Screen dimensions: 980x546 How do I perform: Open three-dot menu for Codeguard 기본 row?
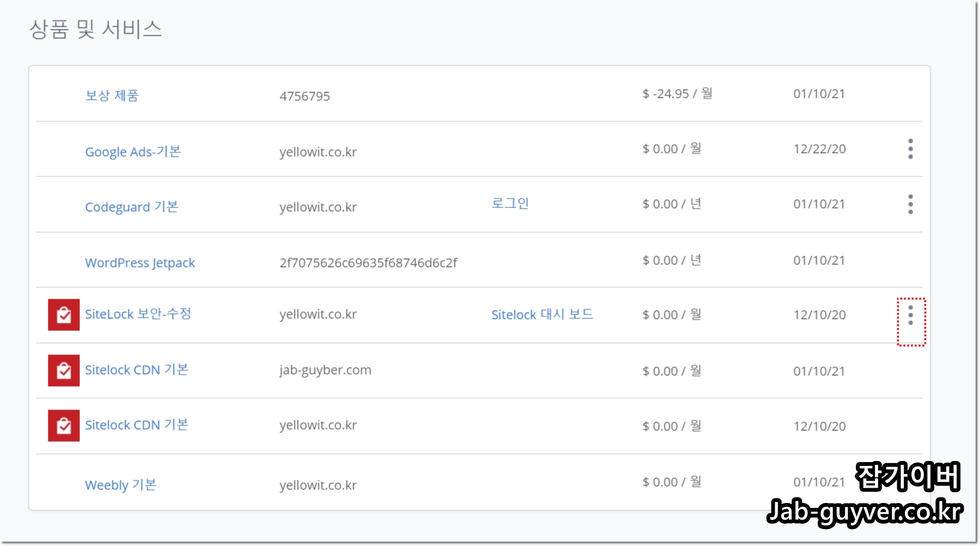pyautogui.click(x=910, y=204)
